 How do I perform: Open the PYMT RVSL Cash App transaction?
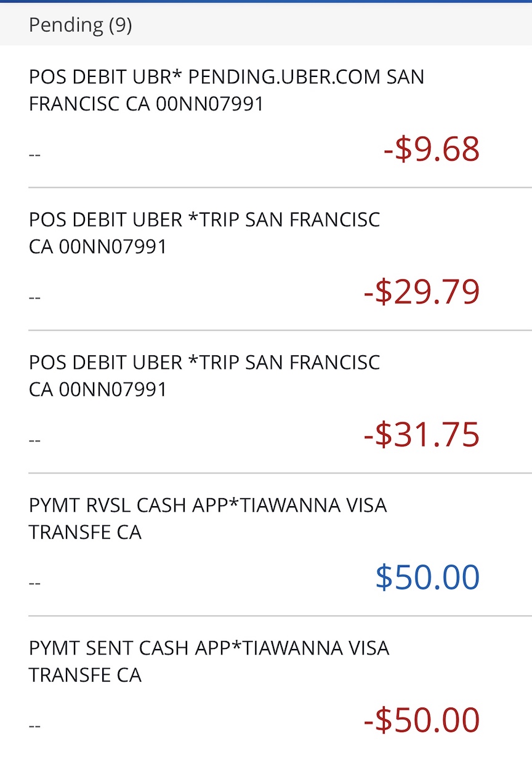(266, 545)
